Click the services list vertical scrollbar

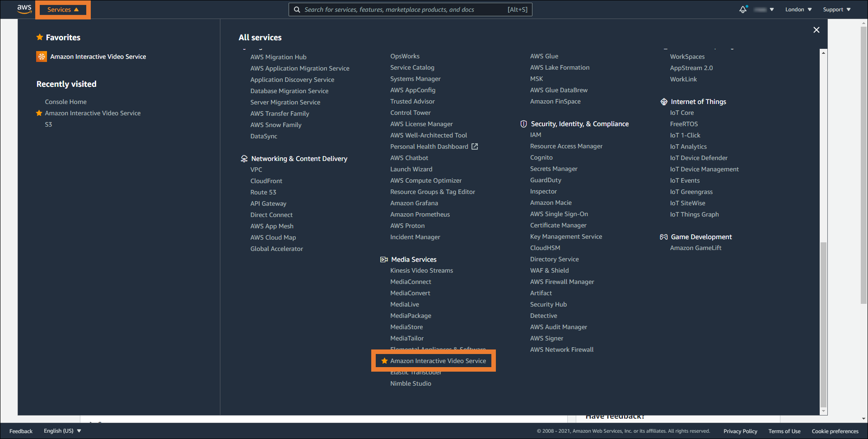point(823,325)
